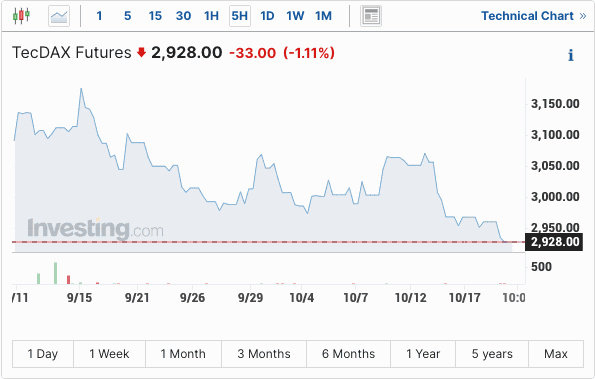Set range to 1 Day
Image resolution: width=595 pixels, height=379 pixels.
(43, 354)
